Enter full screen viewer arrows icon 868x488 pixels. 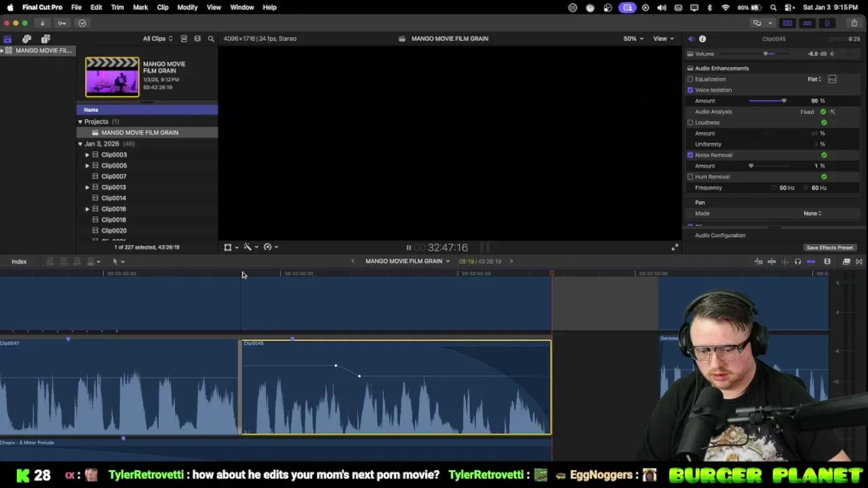pyautogui.click(x=675, y=247)
